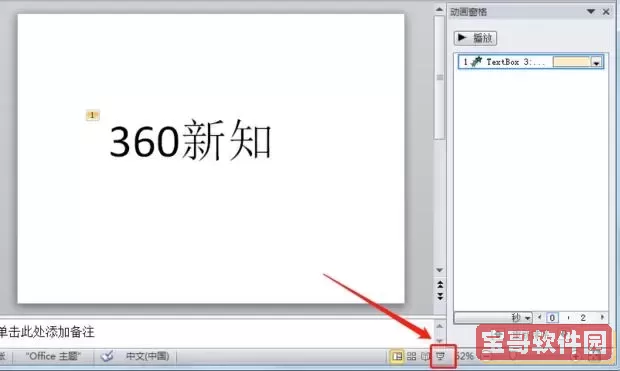Screen dimensions: 620x371
Task: Go to previous slide with double-up arrow
Action: [x=440, y=284]
